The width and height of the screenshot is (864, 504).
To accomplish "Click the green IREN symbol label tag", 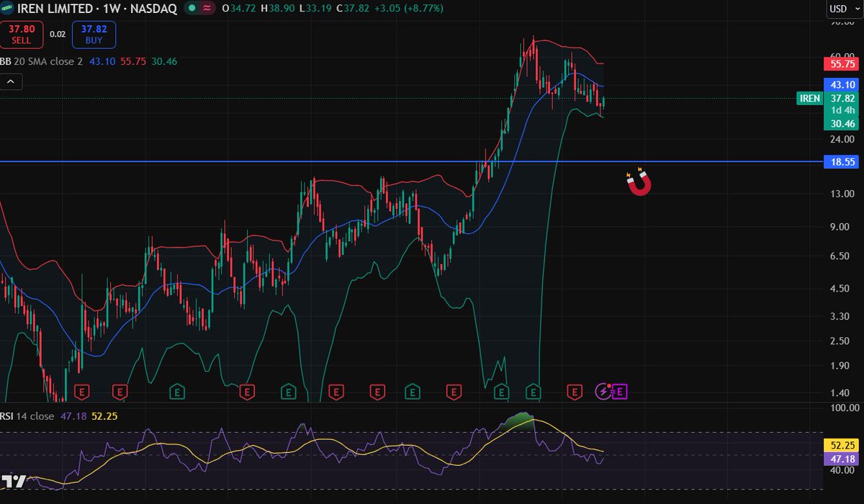I will 810,98.
